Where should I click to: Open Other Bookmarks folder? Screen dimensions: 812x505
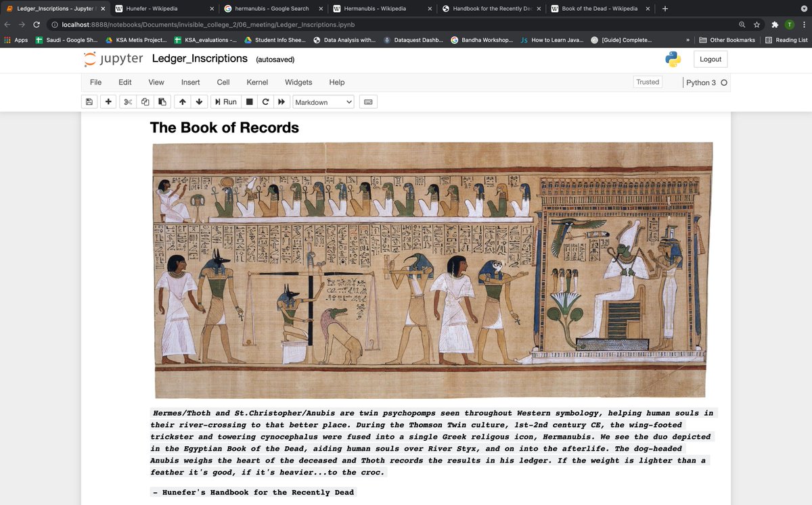(x=727, y=40)
